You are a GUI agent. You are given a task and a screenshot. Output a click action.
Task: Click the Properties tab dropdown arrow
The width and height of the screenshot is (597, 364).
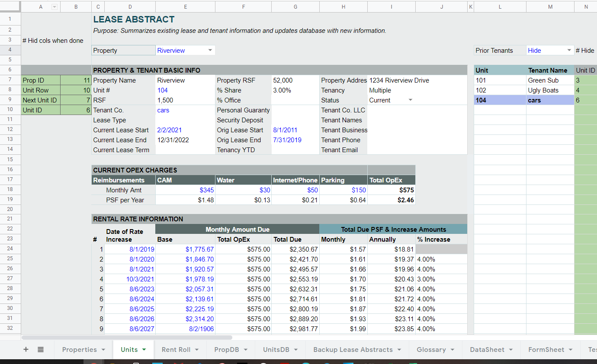tap(103, 349)
